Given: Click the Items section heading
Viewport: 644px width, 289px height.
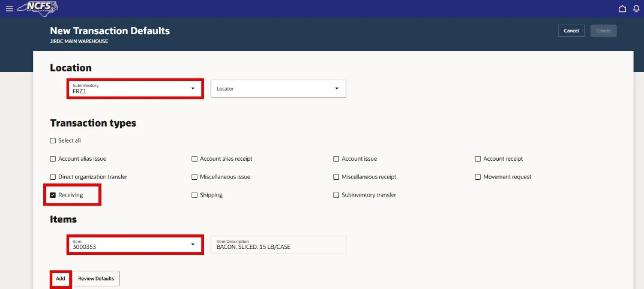Looking at the screenshot, I should click(x=63, y=219).
